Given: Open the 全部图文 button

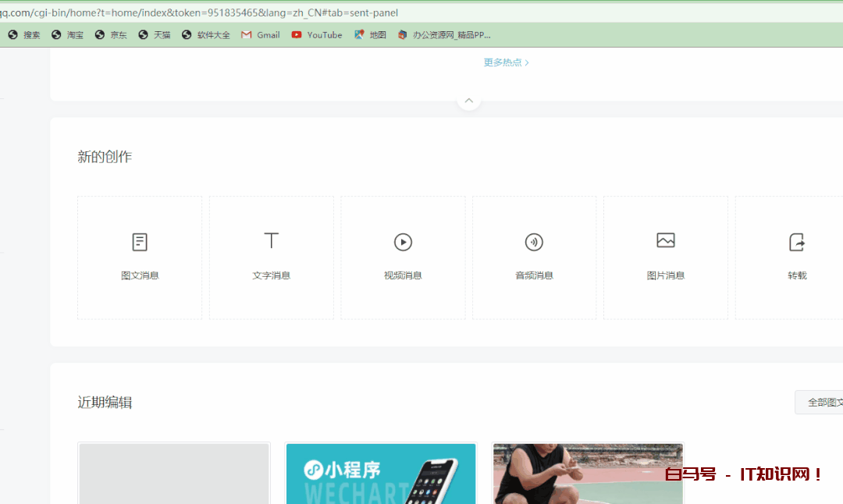Looking at the screenshot, I should click(821, 403).
